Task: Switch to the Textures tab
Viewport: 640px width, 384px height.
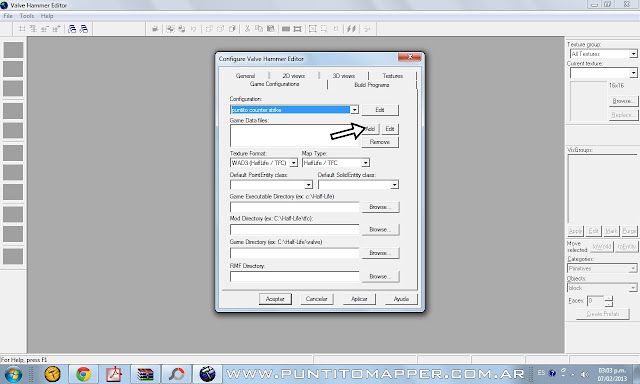Action: (393, 76)
